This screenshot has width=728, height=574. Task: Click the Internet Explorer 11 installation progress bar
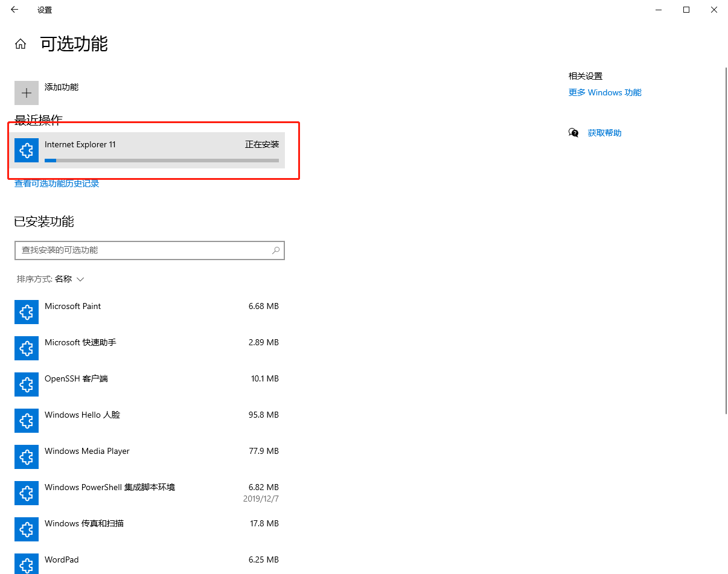pyautogui.click(x=162, y=161)
